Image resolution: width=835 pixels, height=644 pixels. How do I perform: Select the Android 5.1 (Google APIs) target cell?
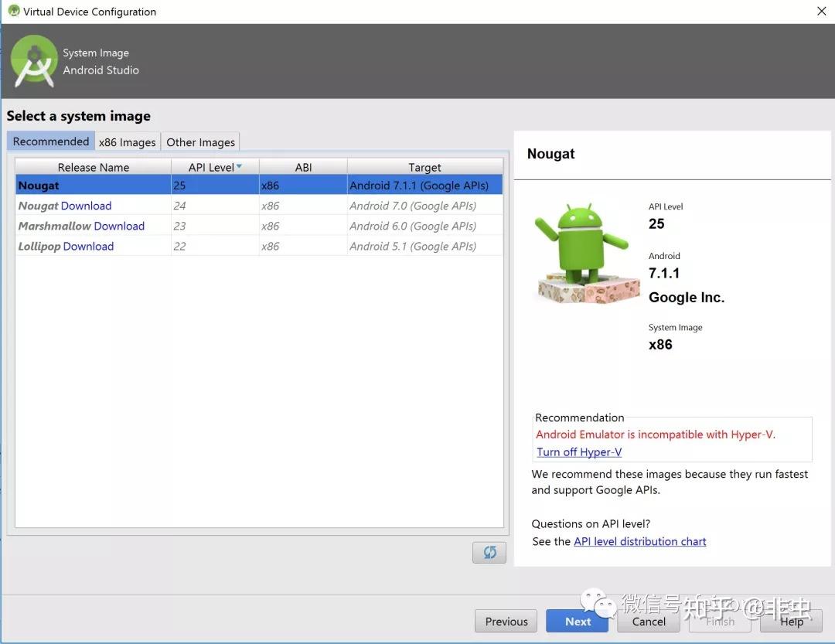425,246
